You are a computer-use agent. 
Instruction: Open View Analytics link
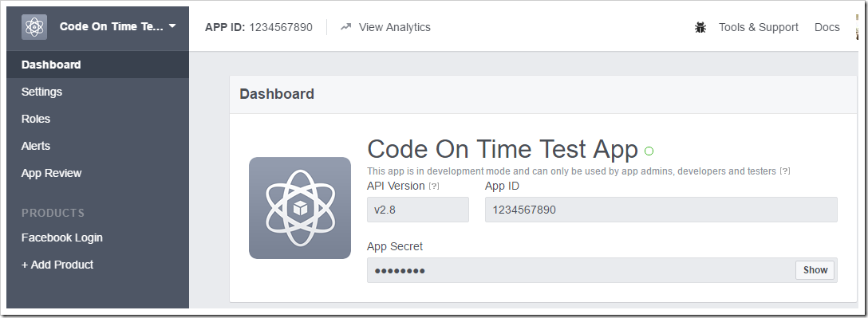(395, 27)
